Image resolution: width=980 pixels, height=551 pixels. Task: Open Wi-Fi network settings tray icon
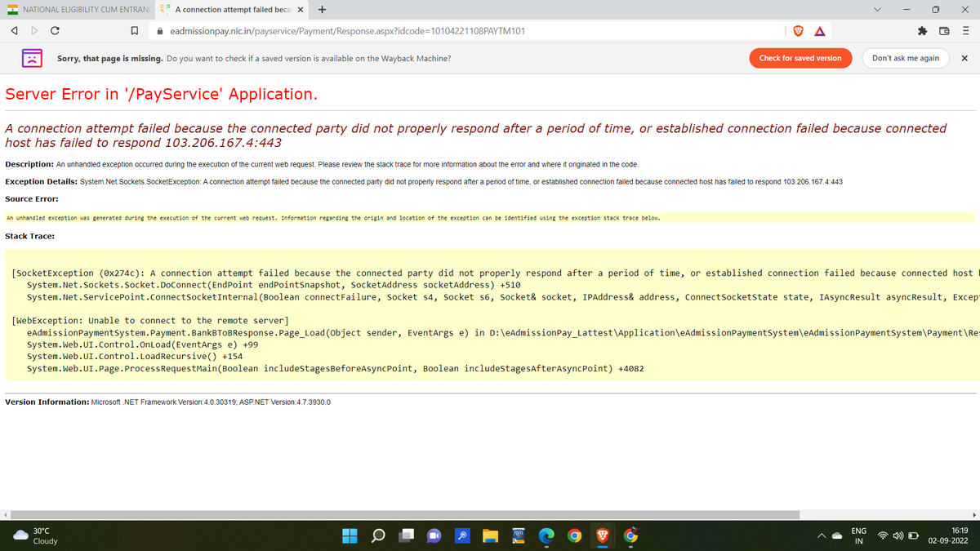click(x=884, y=535)
